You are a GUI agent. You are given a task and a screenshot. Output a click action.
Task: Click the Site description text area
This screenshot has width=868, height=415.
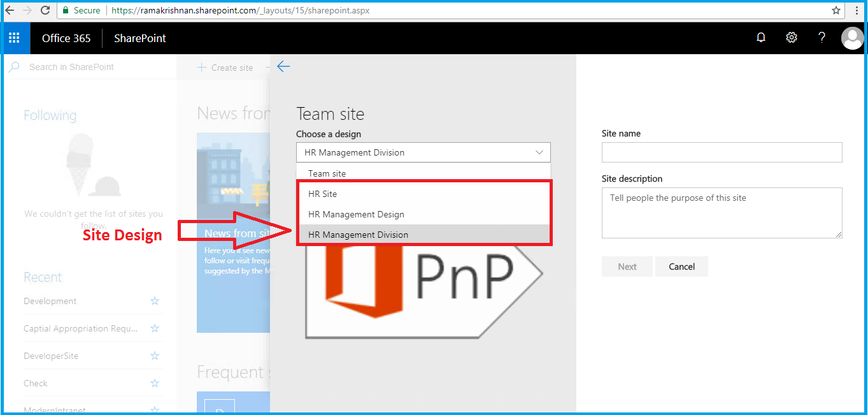tap(722, 213)
